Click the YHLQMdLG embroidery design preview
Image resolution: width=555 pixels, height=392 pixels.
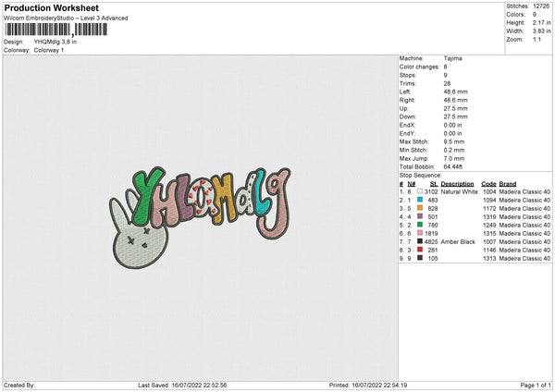click(200, 217)
